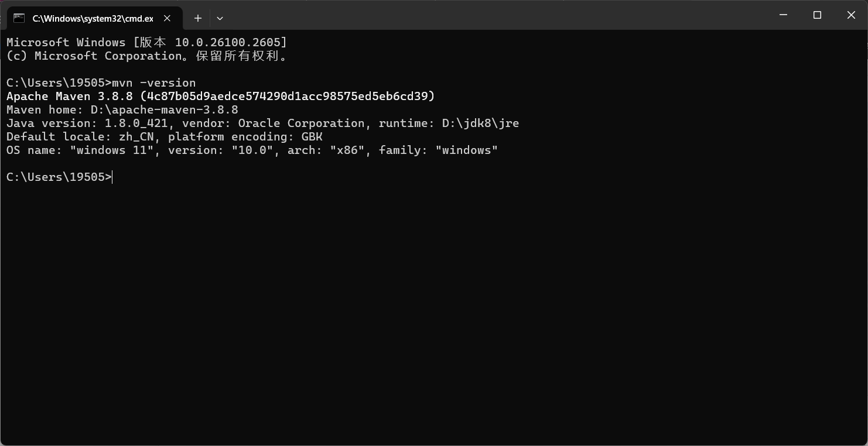
Task: Click the Java version 1.8.0_421 text
Action: tap(136, 123)
